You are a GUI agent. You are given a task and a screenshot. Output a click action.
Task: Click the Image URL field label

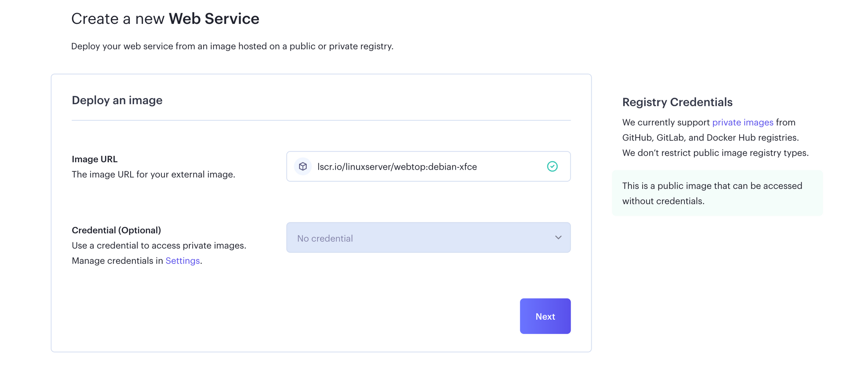pos(95,159)
